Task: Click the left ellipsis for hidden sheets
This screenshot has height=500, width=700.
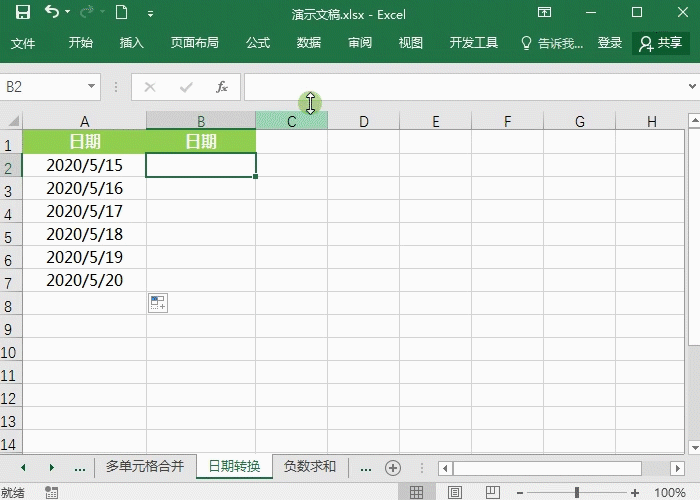Action: (x=80, y=468)
